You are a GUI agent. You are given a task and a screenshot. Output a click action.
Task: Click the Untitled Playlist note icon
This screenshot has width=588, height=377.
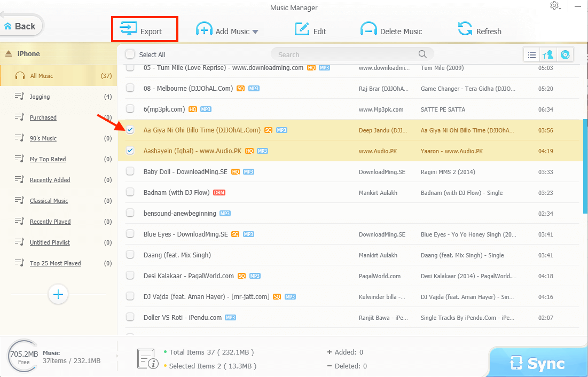[20, 241]
